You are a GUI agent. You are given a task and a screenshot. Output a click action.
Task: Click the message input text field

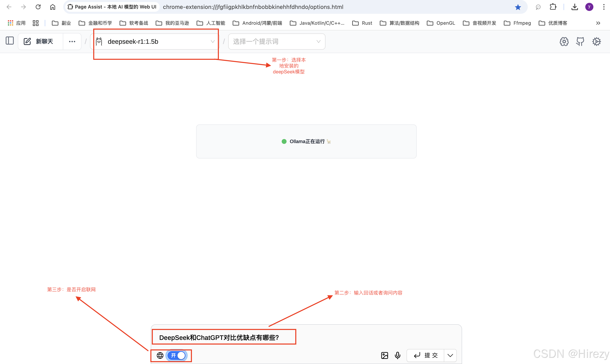pyautogui.click(x=306, y=337)
